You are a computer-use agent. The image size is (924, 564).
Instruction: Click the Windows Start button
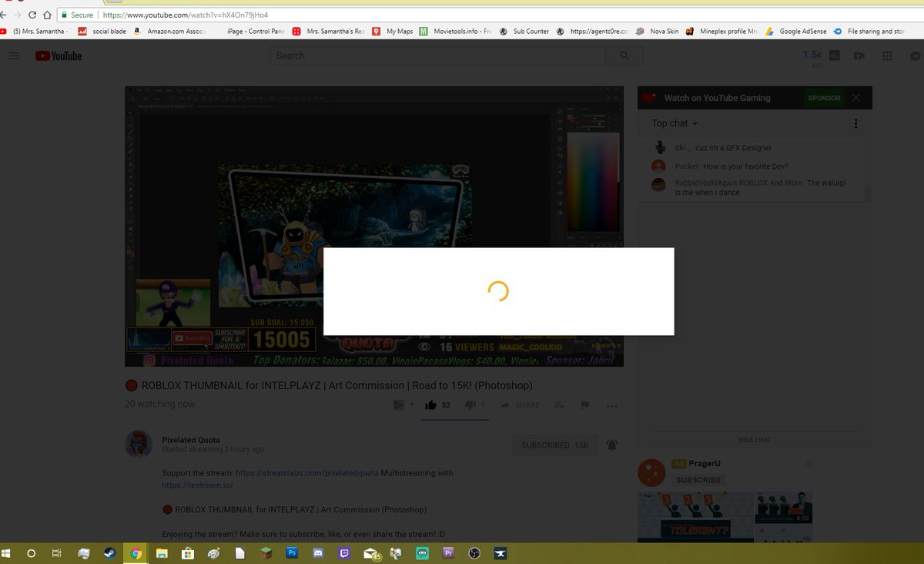pyautogui.click(x=7, y=553)
